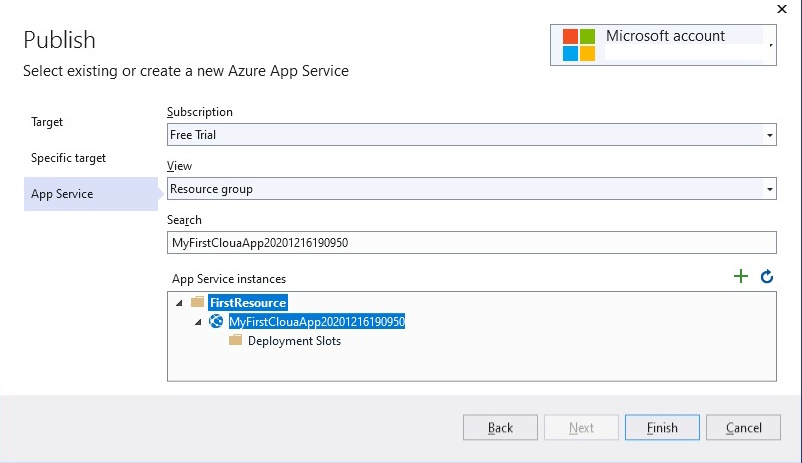Click the Cancel button

click(x=743, y=428)
